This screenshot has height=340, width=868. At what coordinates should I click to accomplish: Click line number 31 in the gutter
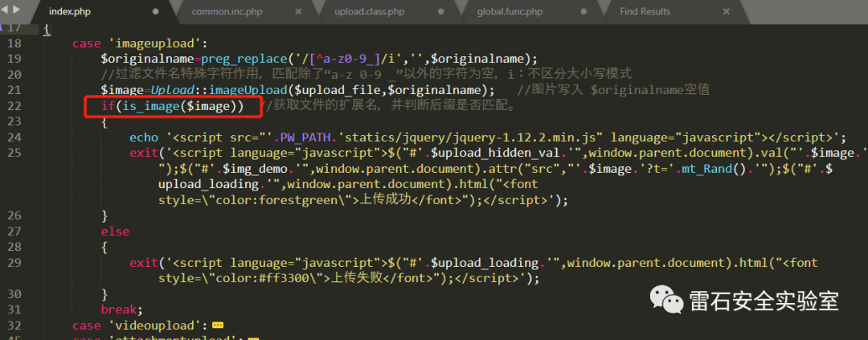pyautogui.click(x=15, y=309)
